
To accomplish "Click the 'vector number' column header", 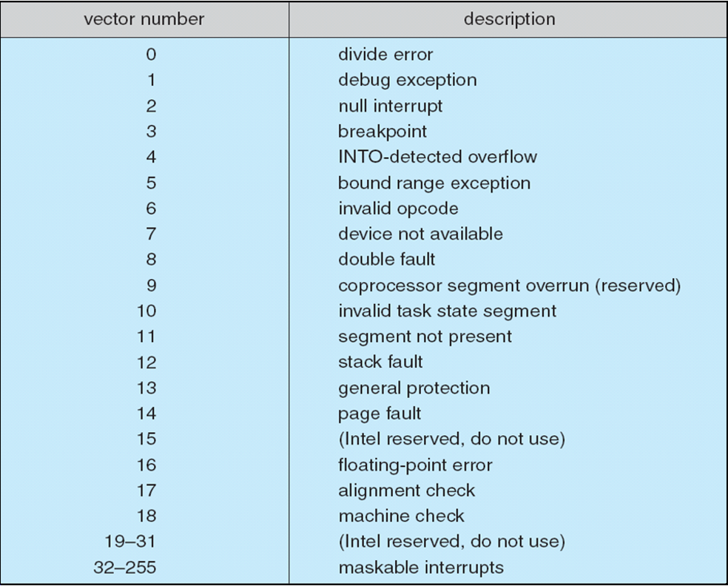I will tap(144, 19).
